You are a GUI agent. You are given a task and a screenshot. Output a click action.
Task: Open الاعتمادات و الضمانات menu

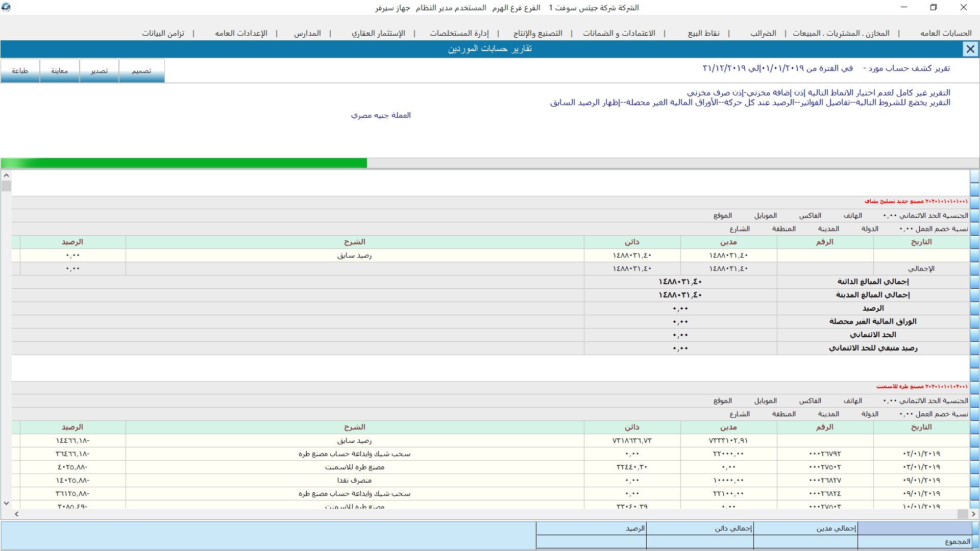pyautogui.click(x=619, y=33)
